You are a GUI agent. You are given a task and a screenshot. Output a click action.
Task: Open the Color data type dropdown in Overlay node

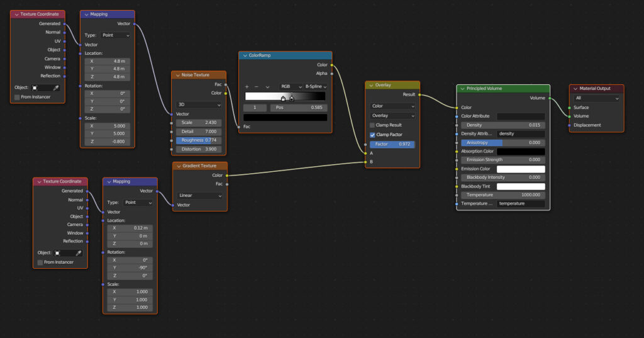pos(392,106)
